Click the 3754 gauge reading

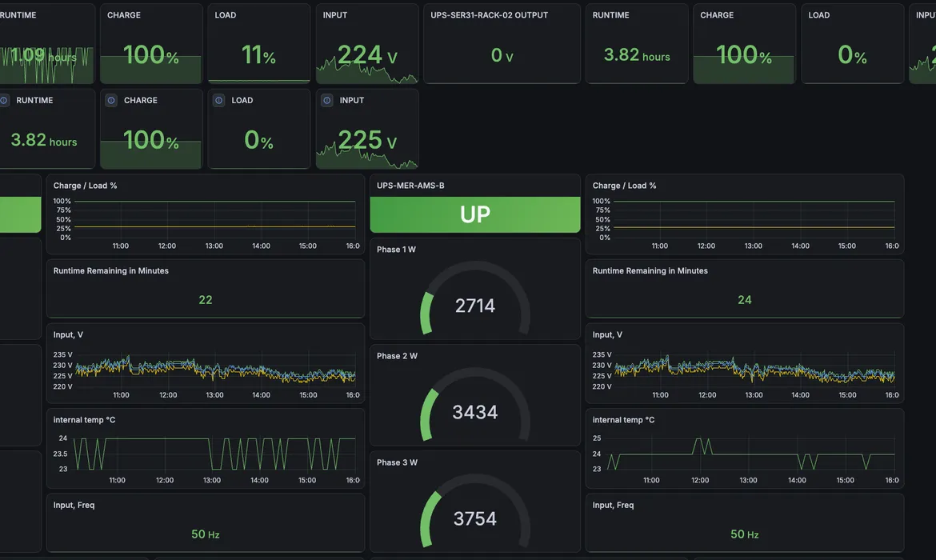[474, 519]
